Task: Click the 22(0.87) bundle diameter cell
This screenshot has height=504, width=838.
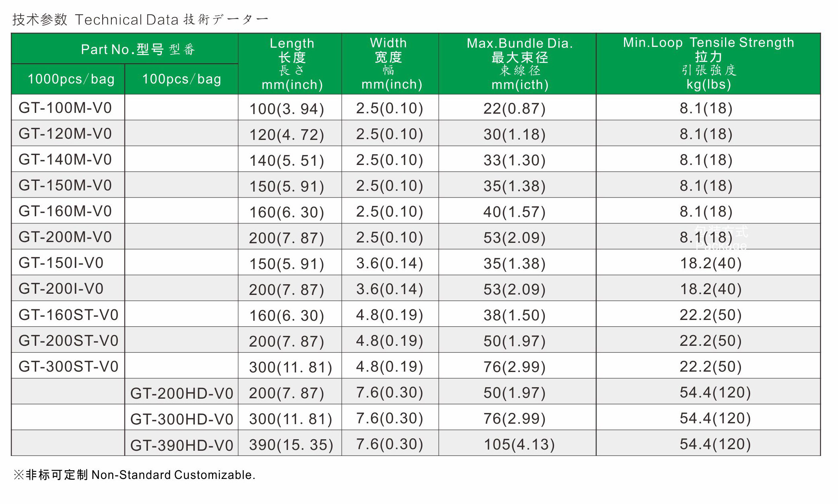Action: pos(514,109)
